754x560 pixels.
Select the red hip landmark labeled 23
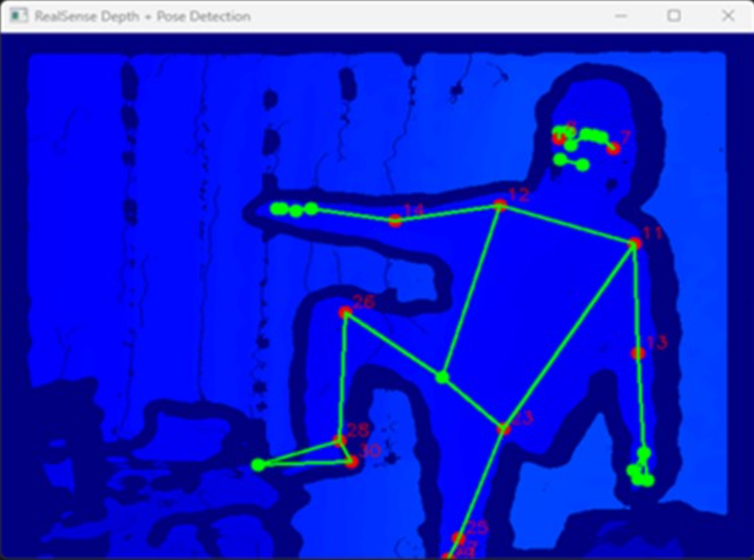[503, 429]
